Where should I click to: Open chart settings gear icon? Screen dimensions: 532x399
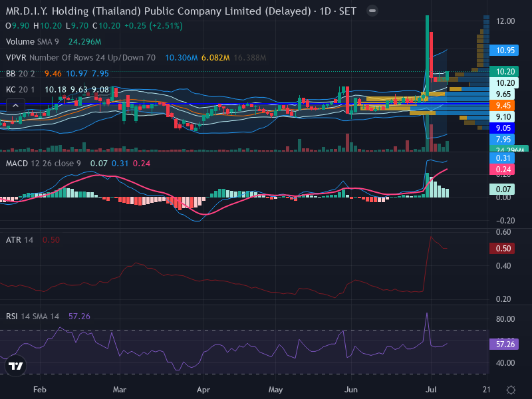click(511, 390)
